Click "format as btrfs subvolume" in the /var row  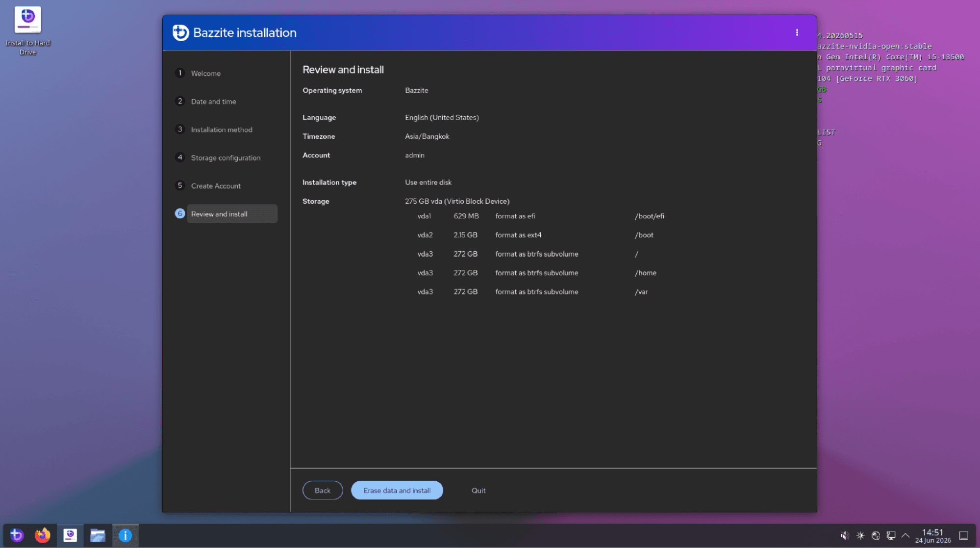[537, 291]
